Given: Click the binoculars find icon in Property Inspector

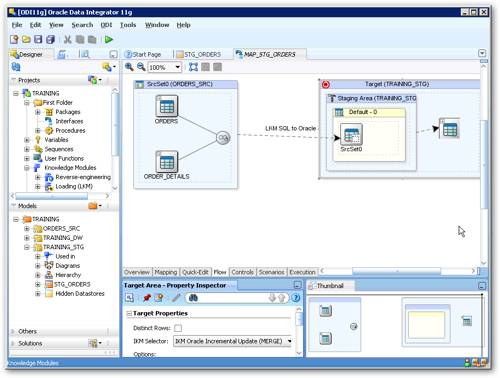Looking at the screenshot, I should tap(193, 298).
